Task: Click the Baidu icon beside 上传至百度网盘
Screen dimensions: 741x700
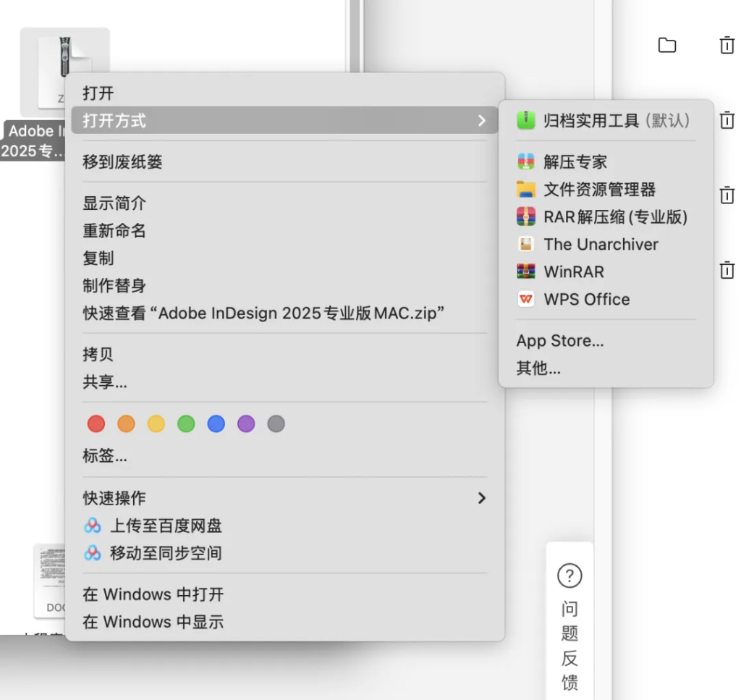Action: tap(93, 525)
